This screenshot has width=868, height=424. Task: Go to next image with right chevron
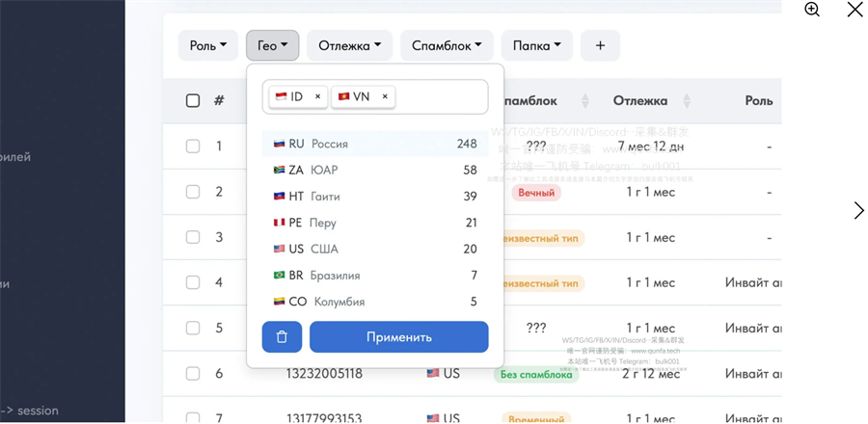[x=858, y=210]
